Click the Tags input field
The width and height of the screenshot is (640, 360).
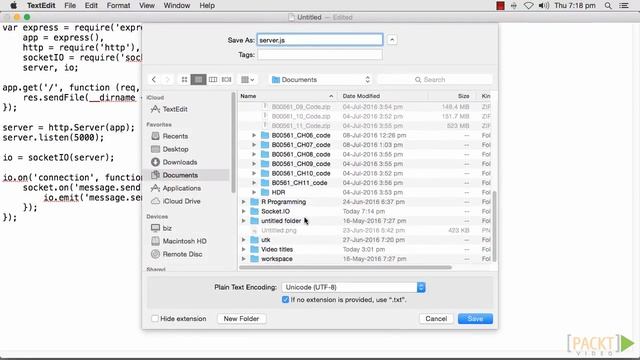point(320,55)
